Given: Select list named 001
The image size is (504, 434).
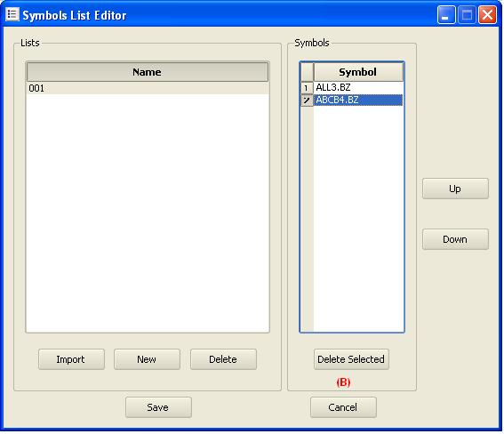Looking at the screenshot, I should pyautogui.click(x=148, y=88).
